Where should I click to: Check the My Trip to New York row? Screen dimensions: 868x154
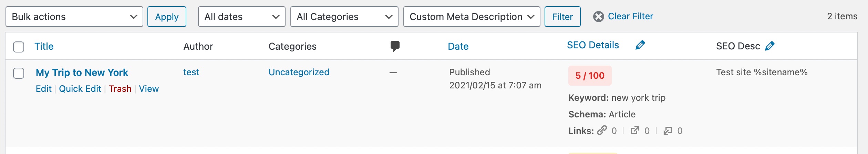(19, 73)
